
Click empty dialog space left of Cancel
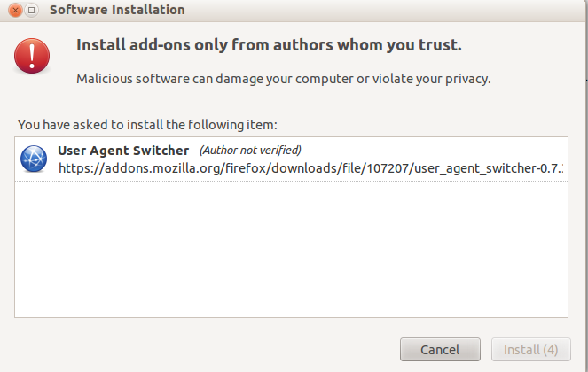(204, 349)
